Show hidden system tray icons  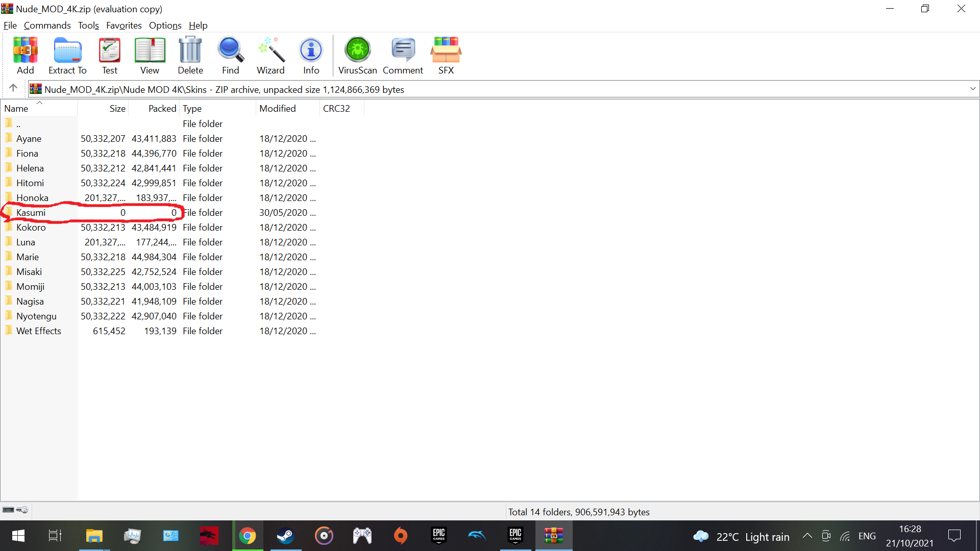tap(807, 536)
